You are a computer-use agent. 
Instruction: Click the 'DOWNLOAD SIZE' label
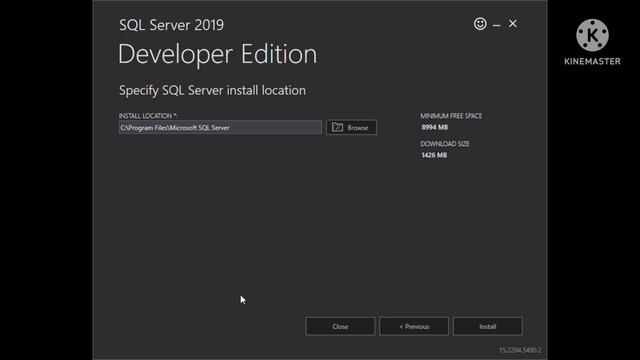pos(445,144)
